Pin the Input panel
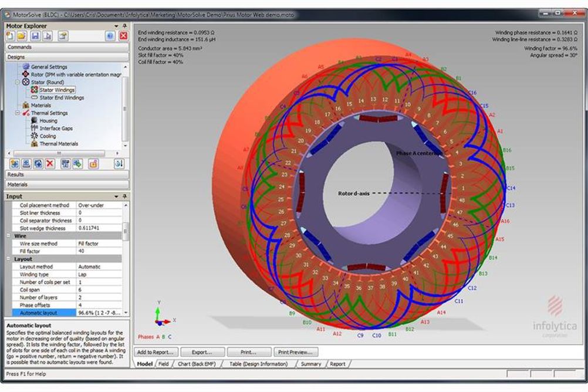The image size is (588, 392). point(125,196)
